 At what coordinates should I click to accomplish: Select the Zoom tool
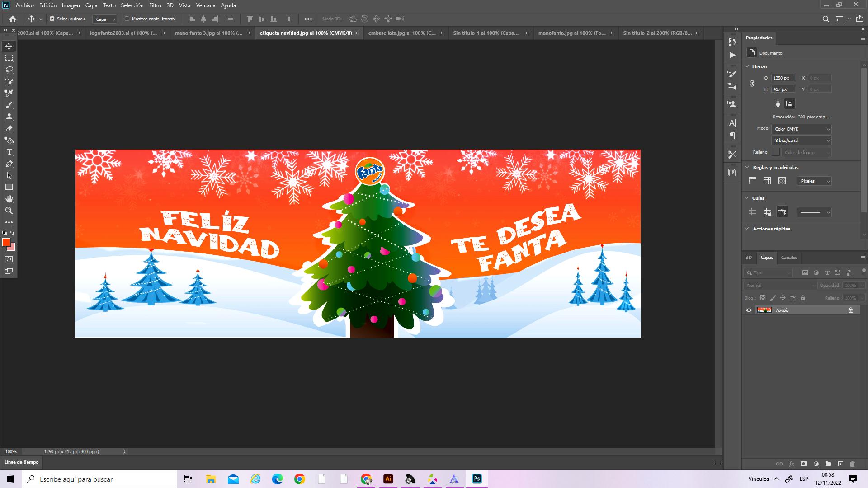[9, 211]
